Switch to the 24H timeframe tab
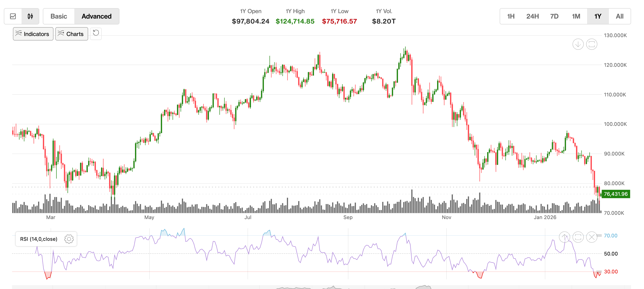 (x=533, y=16)
